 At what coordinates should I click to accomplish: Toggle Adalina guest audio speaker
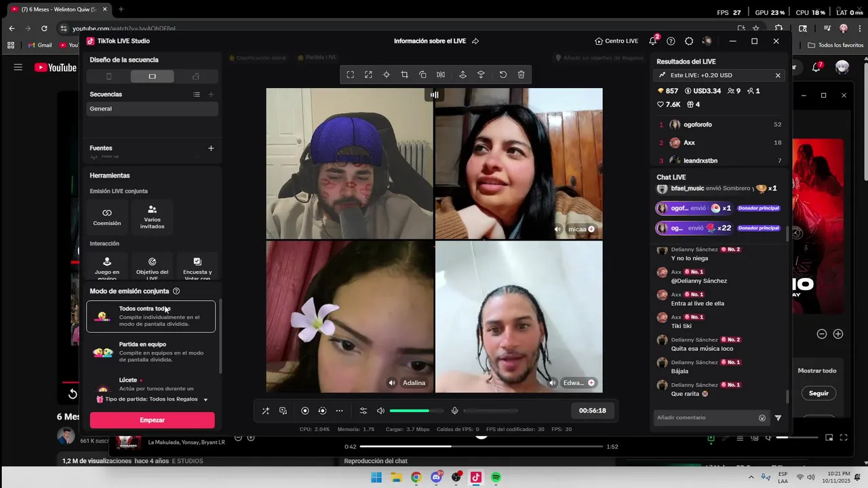click(x=392, y=382)
